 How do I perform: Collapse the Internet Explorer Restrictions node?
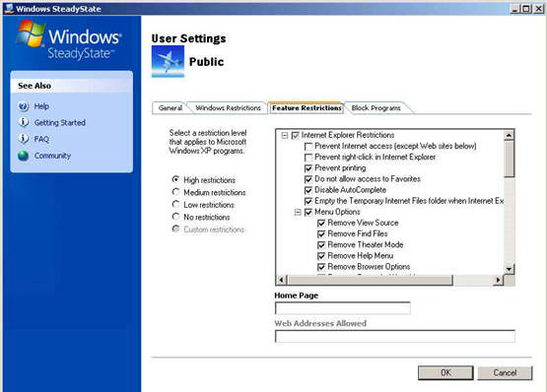tap(285, 135)
